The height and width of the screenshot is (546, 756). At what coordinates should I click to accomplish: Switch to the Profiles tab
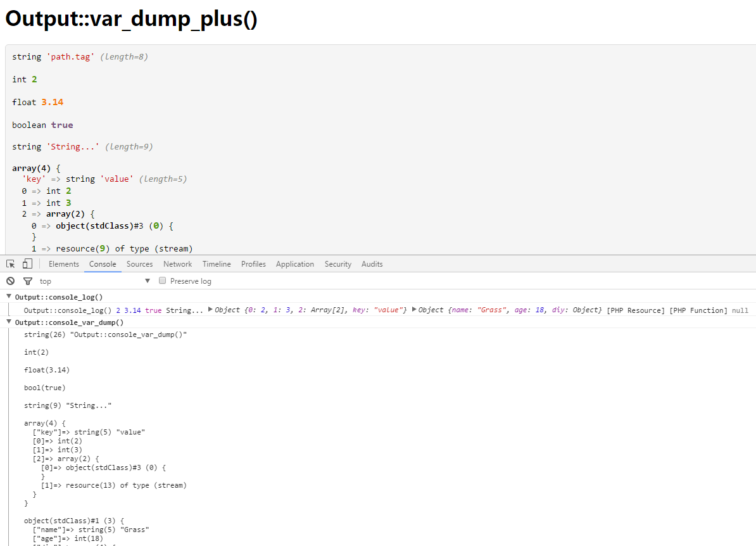tap(254, 264)
